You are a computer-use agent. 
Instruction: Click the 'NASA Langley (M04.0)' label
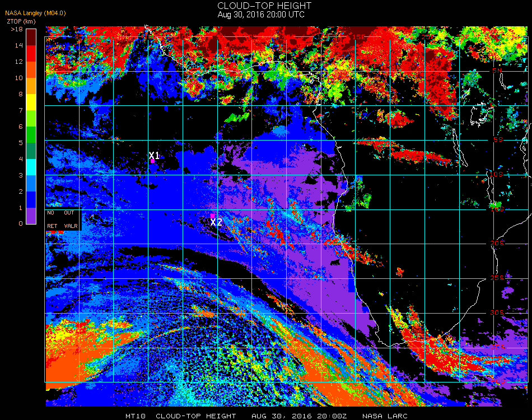[35, 13]
